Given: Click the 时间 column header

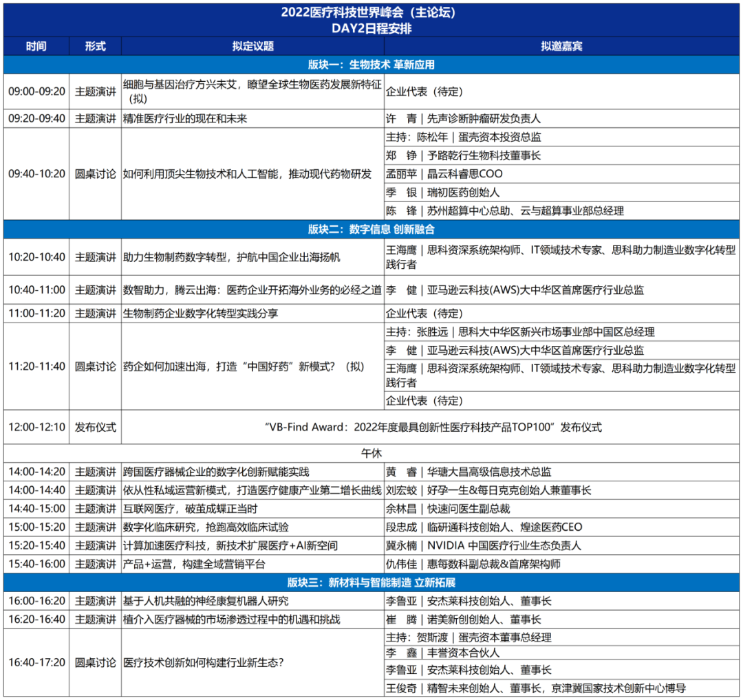Looking at the screenshot, I should (x=35, y=46).
